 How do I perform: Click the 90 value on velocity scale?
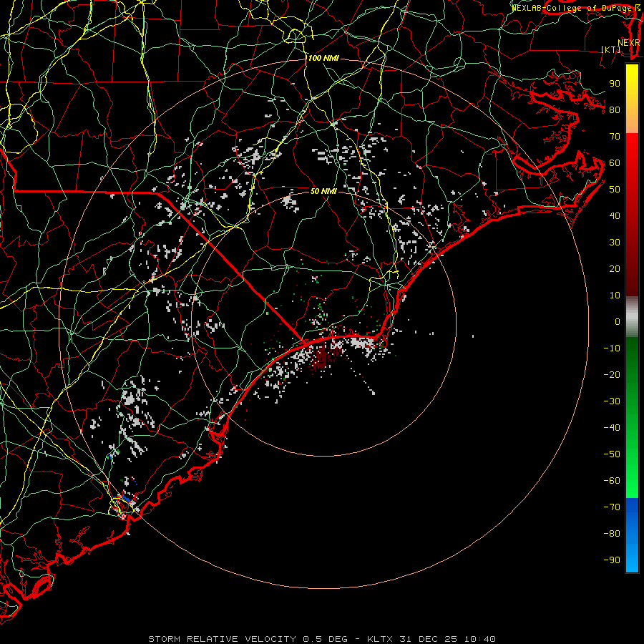click(x=615, y=84)
